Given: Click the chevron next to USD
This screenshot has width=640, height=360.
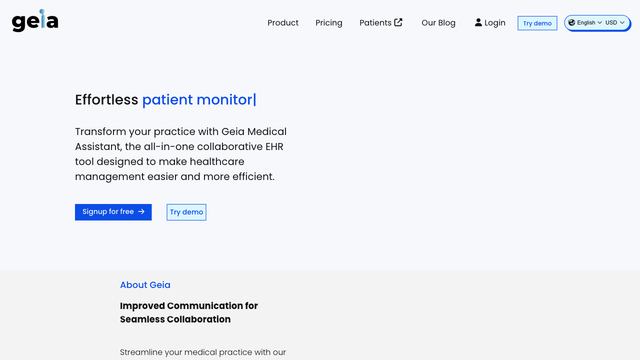Looking at the screenshot, I should click(x=622, y=22).
